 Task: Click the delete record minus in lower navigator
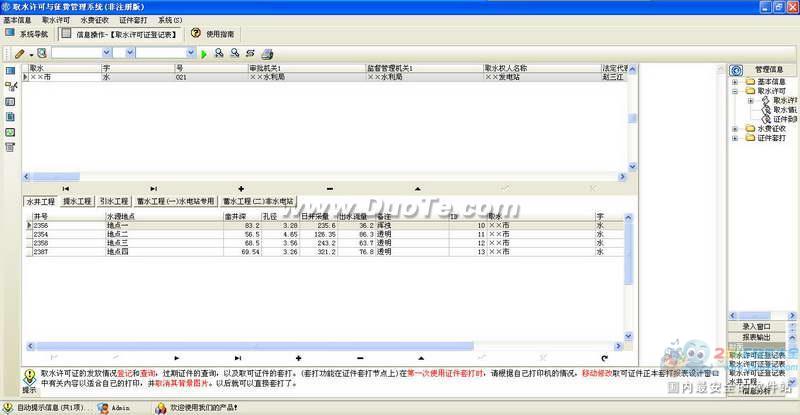point(360,358)
